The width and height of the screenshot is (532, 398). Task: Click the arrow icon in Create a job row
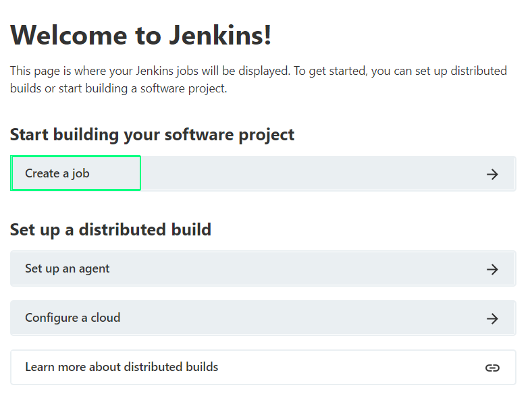(492, 174)
